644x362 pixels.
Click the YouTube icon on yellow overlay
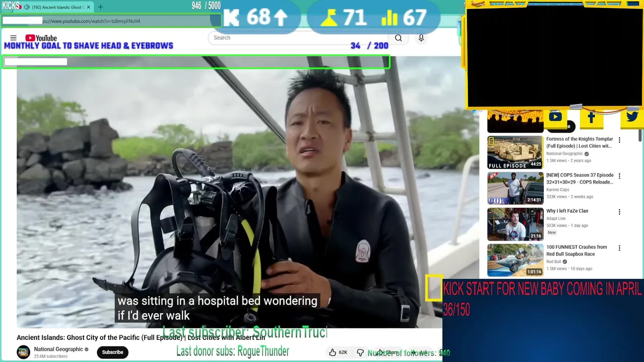555,117
